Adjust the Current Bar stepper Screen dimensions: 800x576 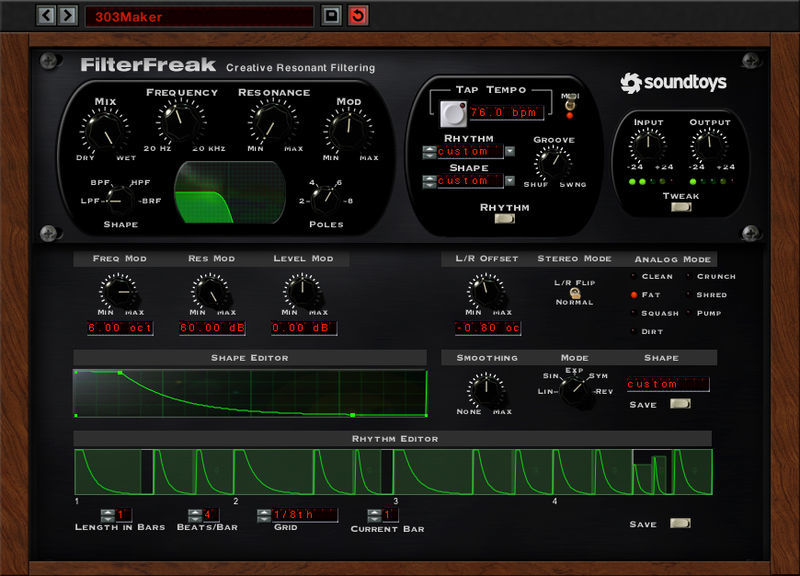pos(374,515)
